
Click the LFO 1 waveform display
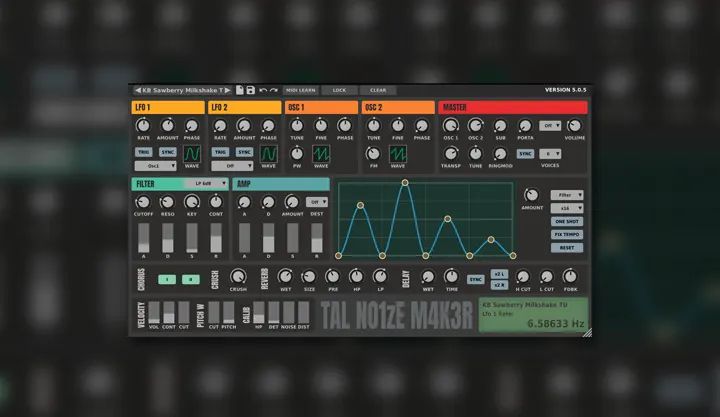pos(192,153)
